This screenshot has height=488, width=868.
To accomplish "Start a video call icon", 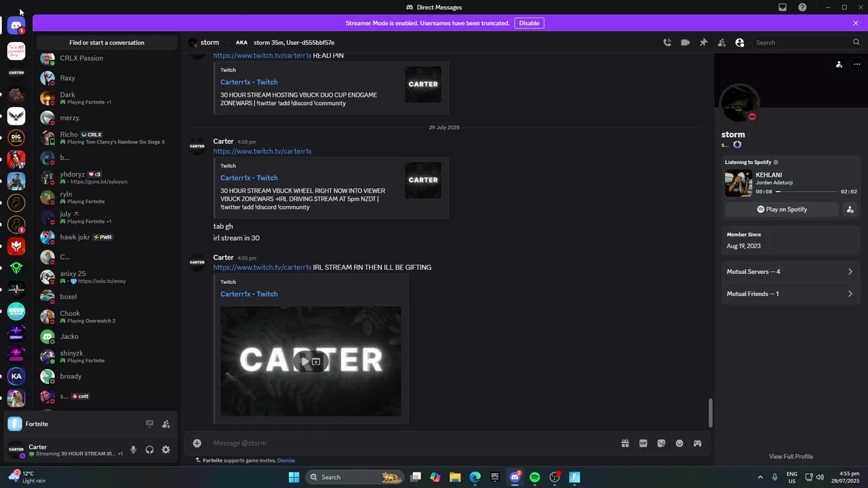I will coord(686,42).
